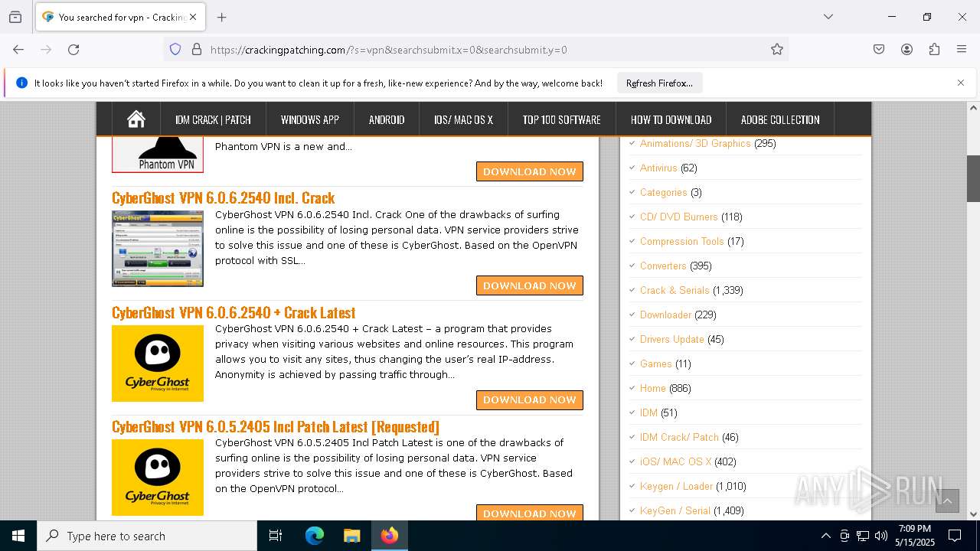
Task: Open the IDM Crack/ Patch category
Action: click(679, 437)
